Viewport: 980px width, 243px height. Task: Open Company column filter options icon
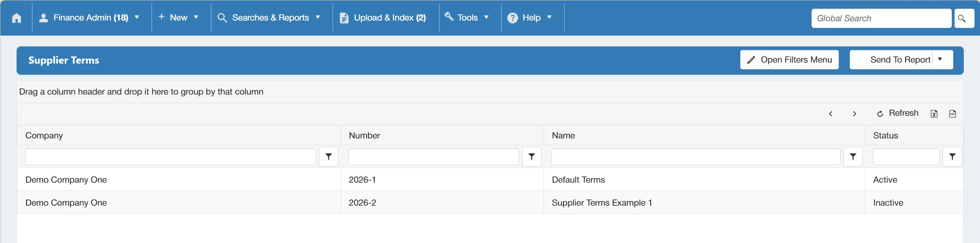(x=329, y=157)
